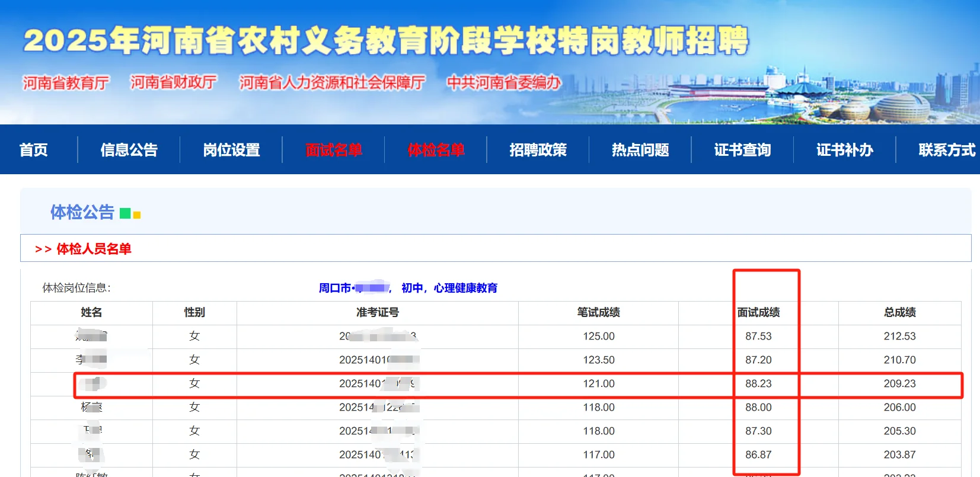
Task: Select the written score 117.00 cell
Action: coord(599,454)
